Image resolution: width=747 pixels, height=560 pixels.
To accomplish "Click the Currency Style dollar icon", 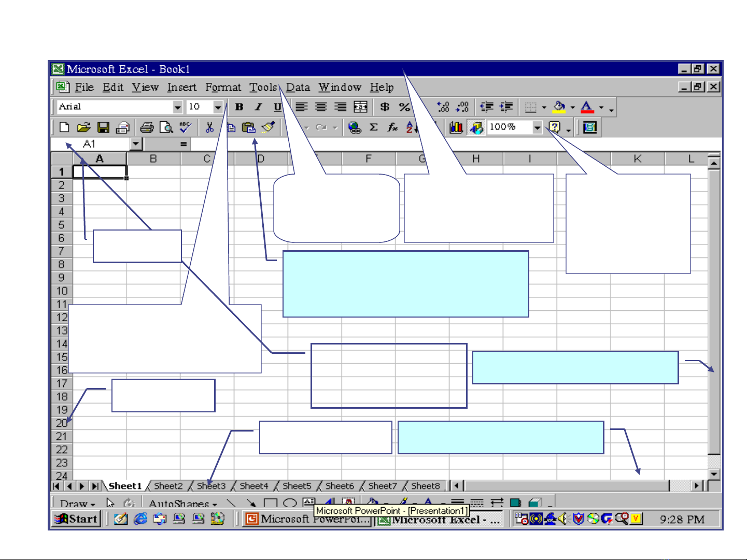I will [x=385, y=107].
